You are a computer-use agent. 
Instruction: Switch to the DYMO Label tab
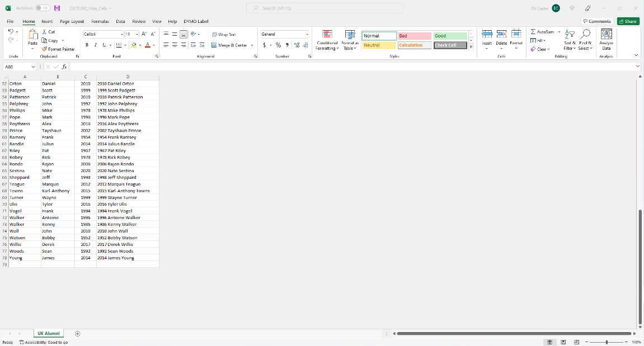click(196, 21)
